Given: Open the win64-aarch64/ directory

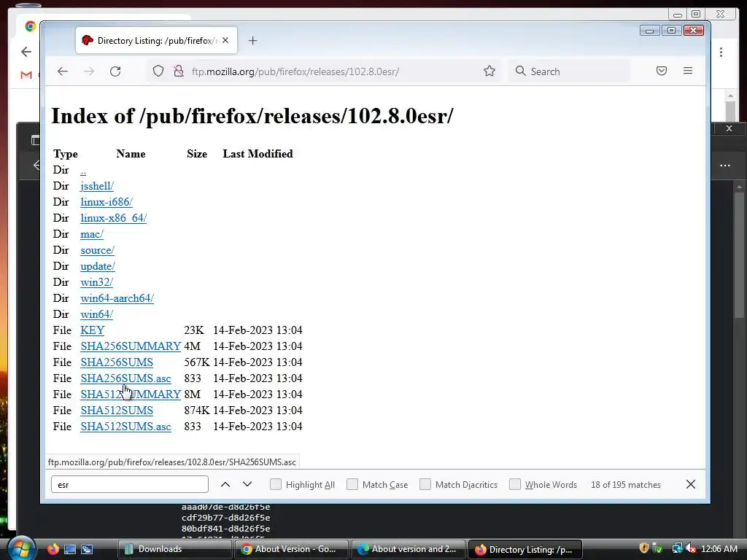Looking at the screenshot, I should (x=117, y=298).
